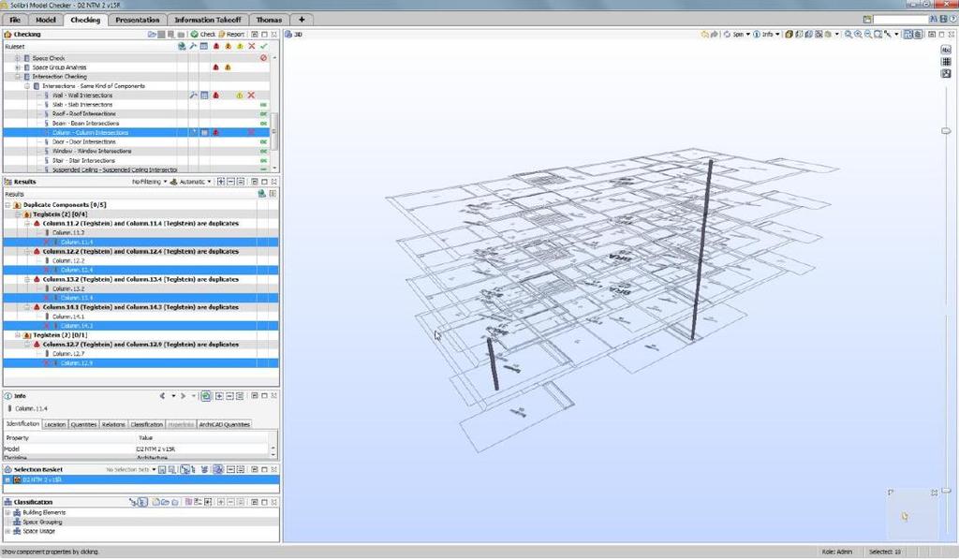Open the No Selection Sets dropdown
The height and width of the screenshot is (560, 959).
click(131, 469)
